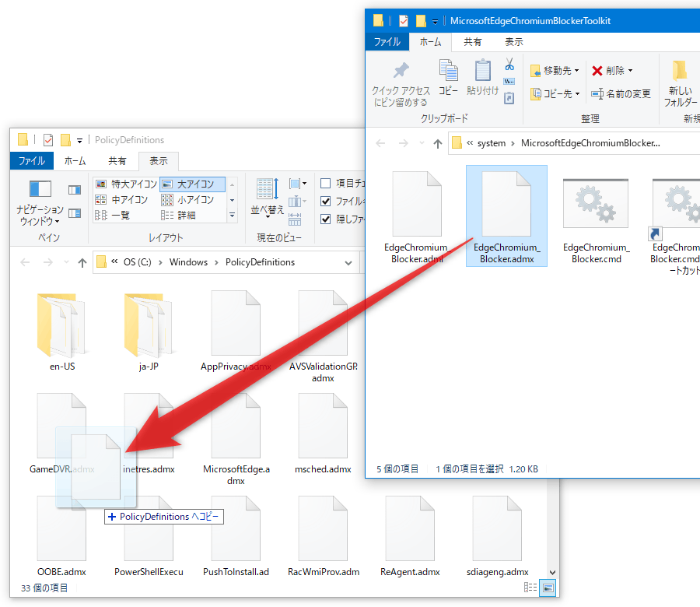This screenshot has height=607, width=700.
Task: Open the Copy to dropdown
Action: click(555, 94)
